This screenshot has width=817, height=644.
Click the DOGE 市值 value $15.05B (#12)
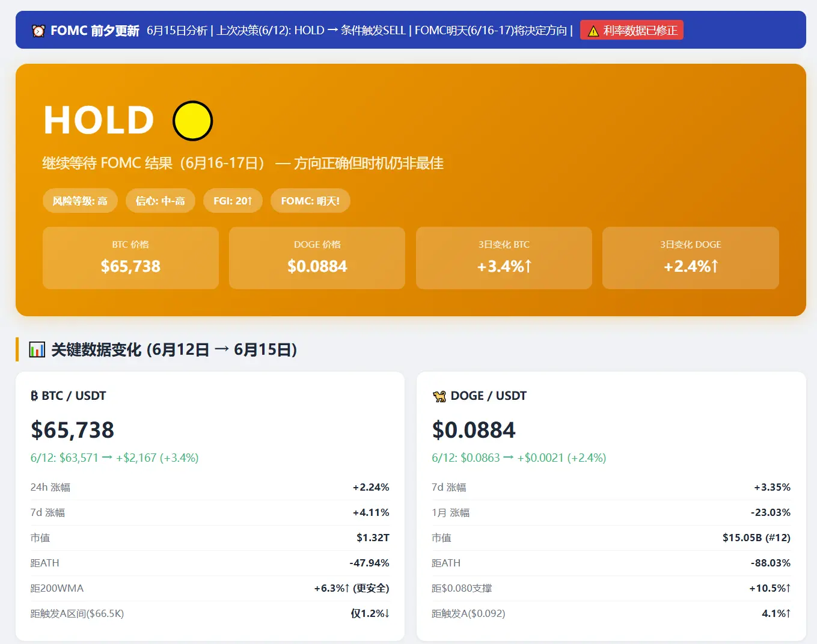tap(756, 538)
